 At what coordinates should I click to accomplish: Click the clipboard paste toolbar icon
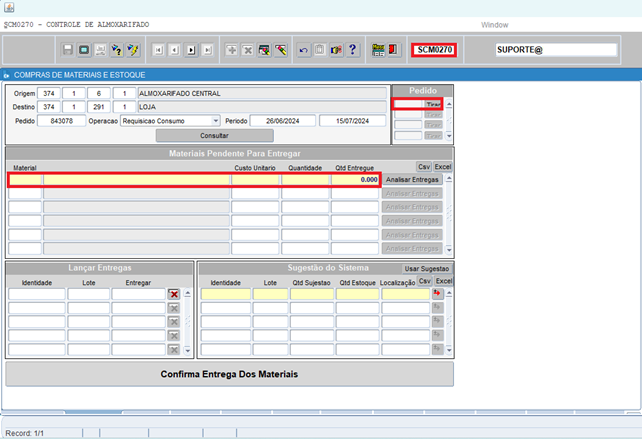pyautogui.click(x=320, y=50)
